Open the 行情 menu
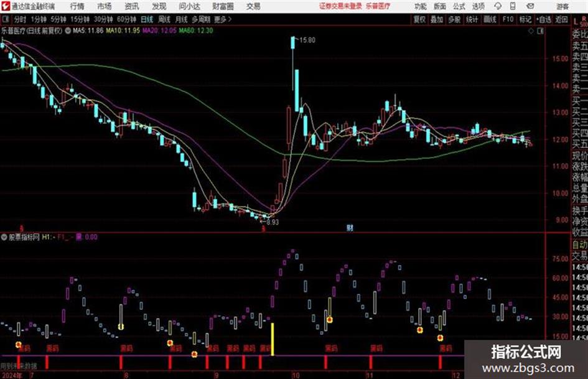The height and width of the screenshot is (379, 588). pos(77,6)
